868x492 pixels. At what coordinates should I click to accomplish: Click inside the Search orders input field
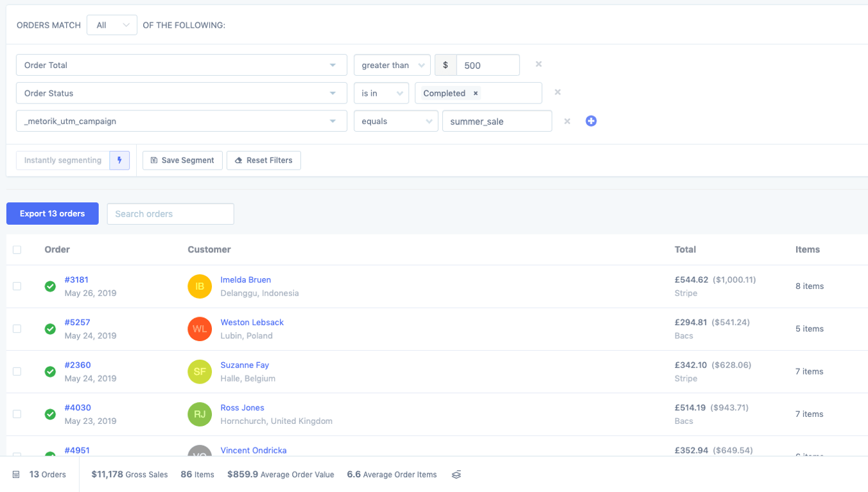pos(170,213)
